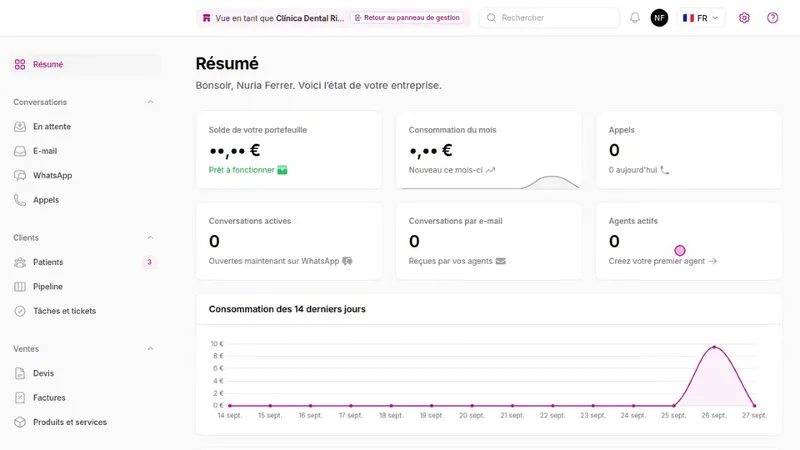The width and height of the screenshot is (800, 450).
Task: Click the 14 sept. chart data point
Action: (230, 406)
